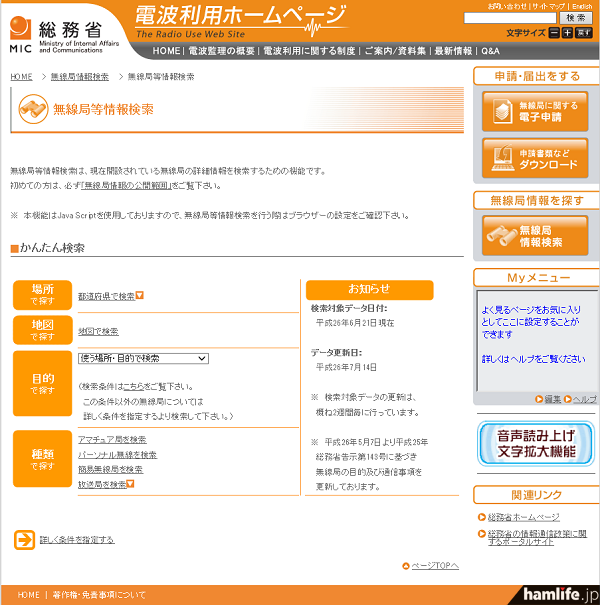The width and height of the screenshot is (600, 605).
Task: Open the 使う場所・目的で検索 dropdown
Action: tap(143, 358)
